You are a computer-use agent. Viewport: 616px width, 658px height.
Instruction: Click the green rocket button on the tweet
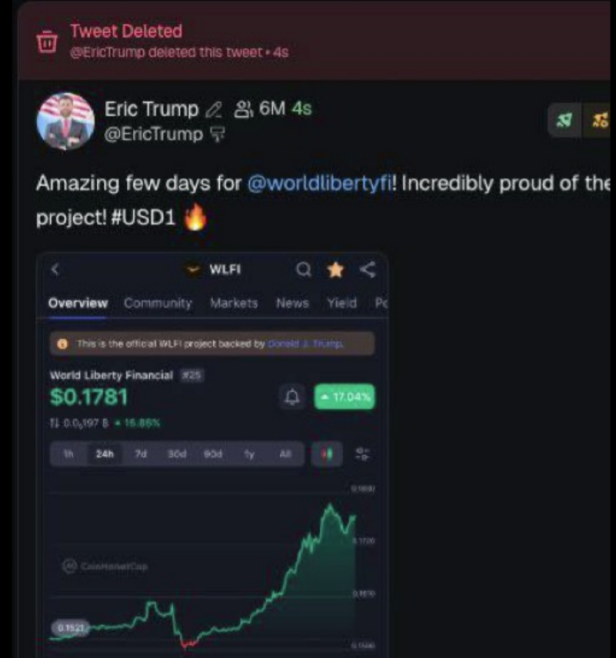565,121
